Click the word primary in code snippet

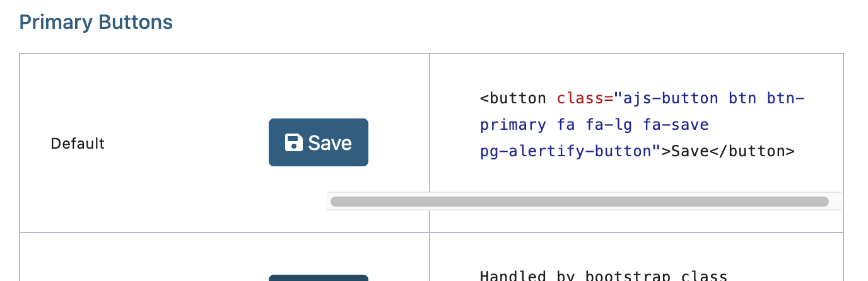click(513, 125)
